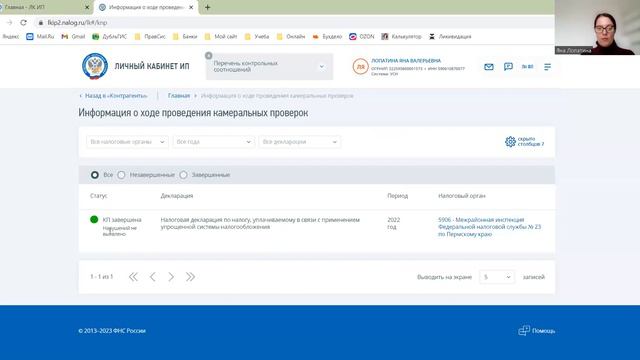Screen dimensions: 640x360
Task: Open the Ликвидация bookmark
Action: (x=450, y=36)
